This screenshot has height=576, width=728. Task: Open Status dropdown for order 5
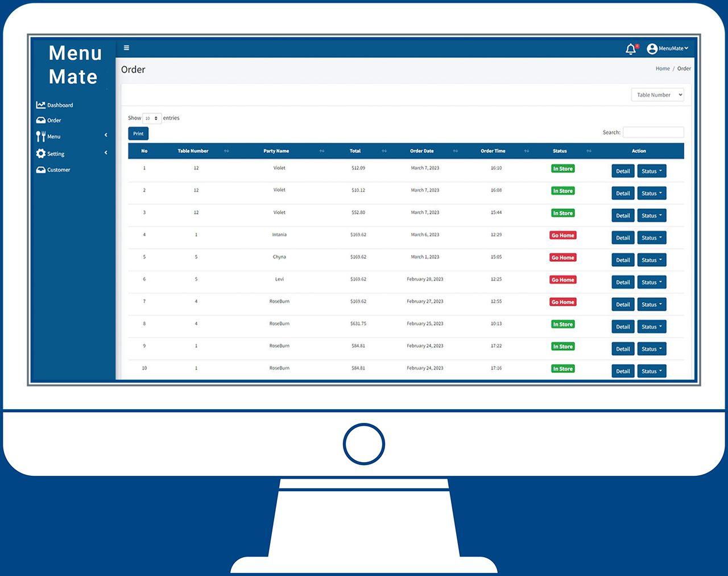652,260
